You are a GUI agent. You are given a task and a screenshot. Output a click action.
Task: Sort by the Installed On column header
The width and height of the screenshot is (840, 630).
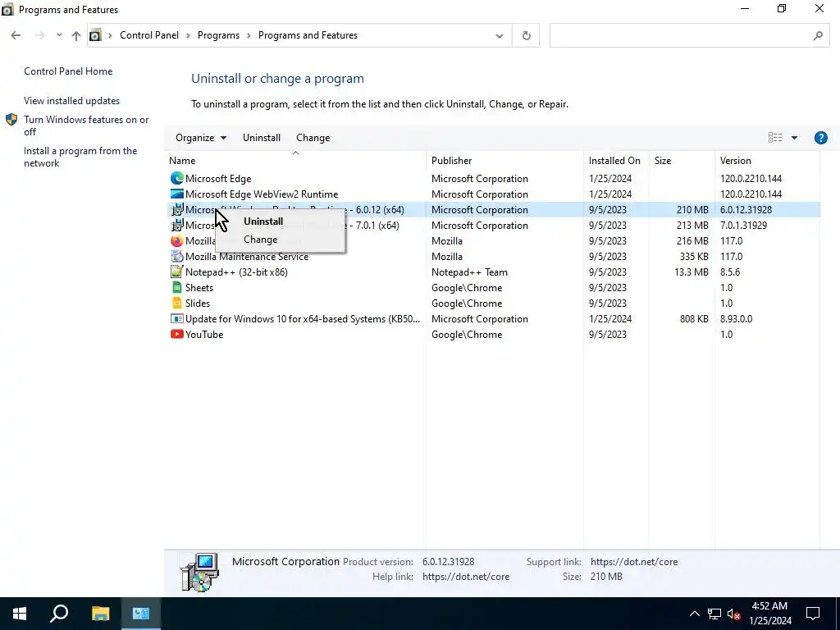pos(616,160)
